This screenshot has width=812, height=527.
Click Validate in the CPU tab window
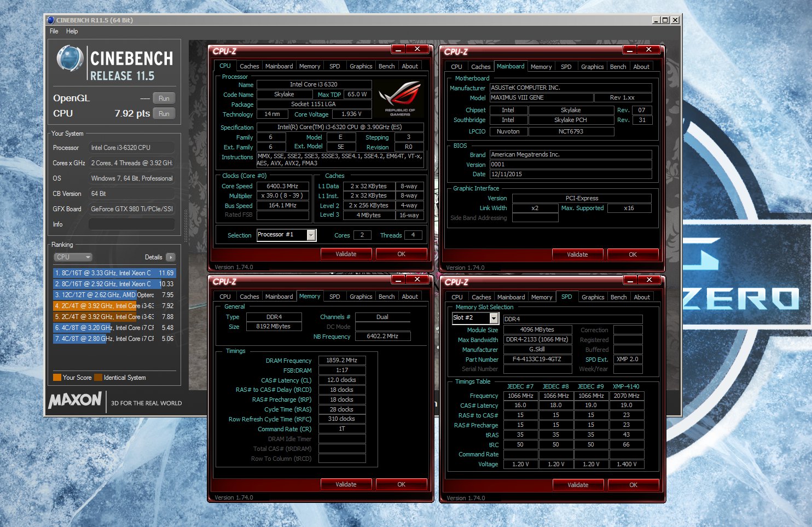pyautogui.click(x=346, y=254)
